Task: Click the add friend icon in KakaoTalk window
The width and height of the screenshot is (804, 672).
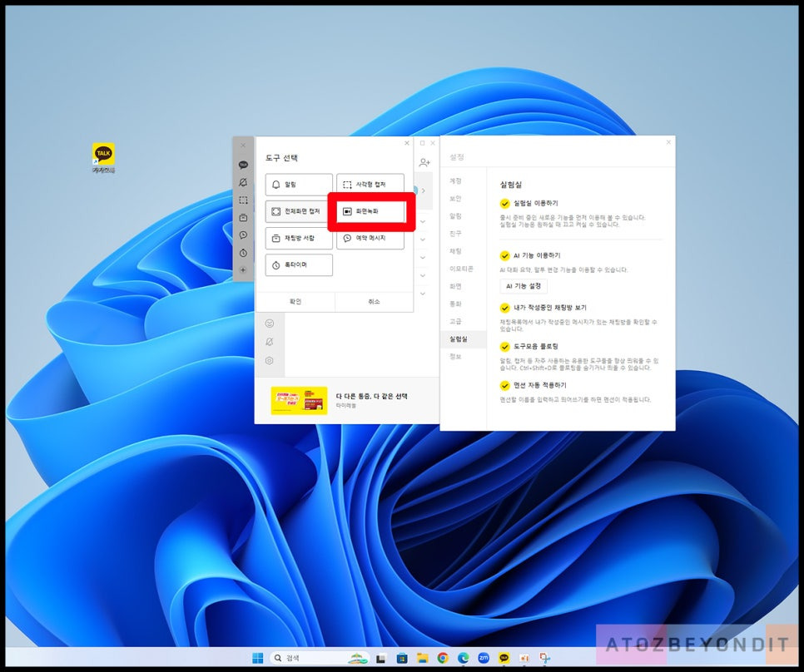Action: [424, 162]
